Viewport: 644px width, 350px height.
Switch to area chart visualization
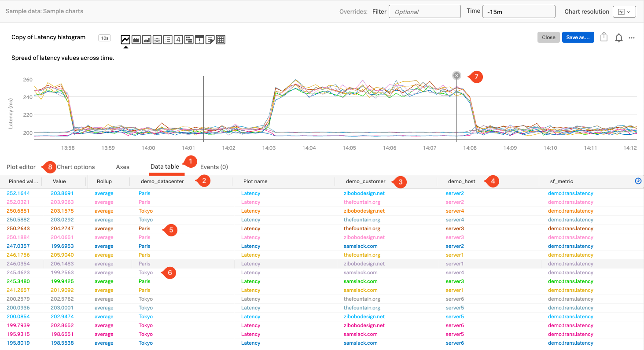[136, 40]
